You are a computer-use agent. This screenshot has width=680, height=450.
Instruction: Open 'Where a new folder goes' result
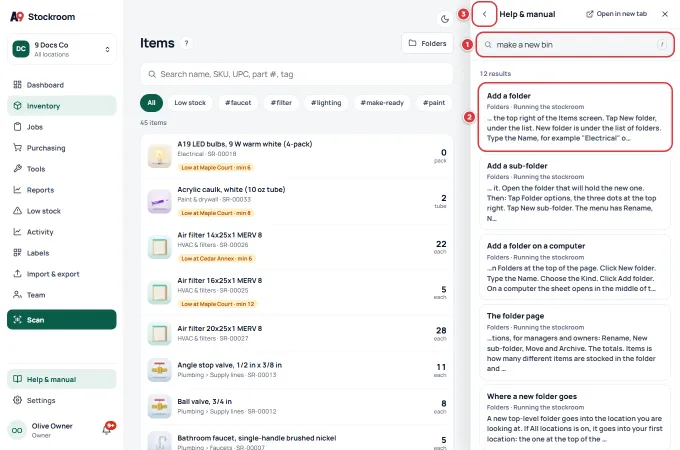click(575, 417)
